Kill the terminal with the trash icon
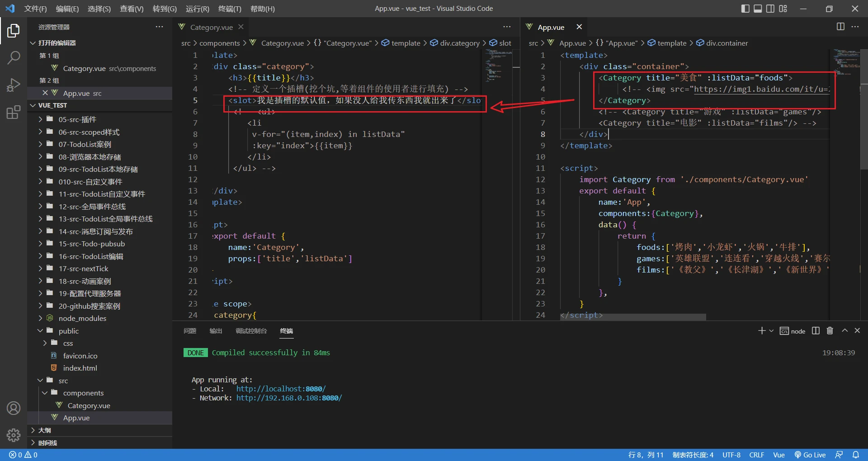 point(830,331)
